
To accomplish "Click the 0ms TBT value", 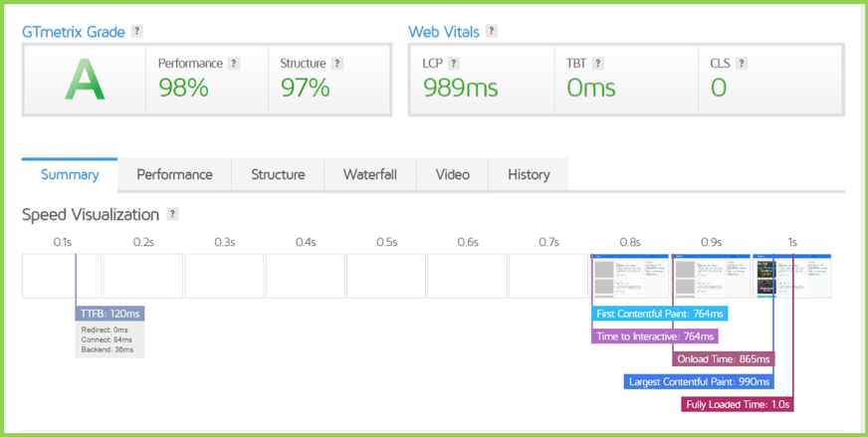I will tap(591, 88).
